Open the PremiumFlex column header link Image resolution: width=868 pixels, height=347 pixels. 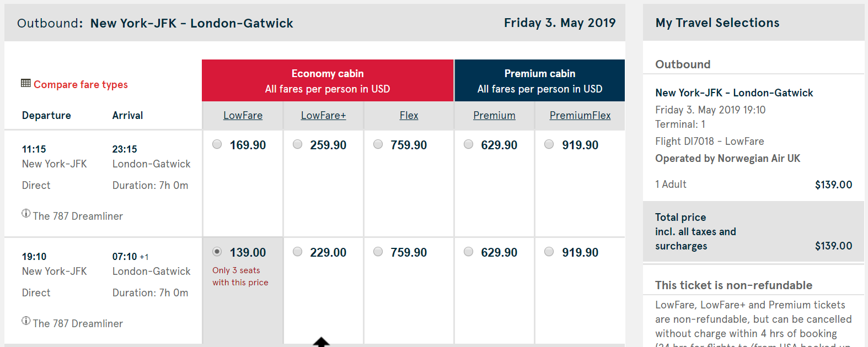tap(580, 116)
